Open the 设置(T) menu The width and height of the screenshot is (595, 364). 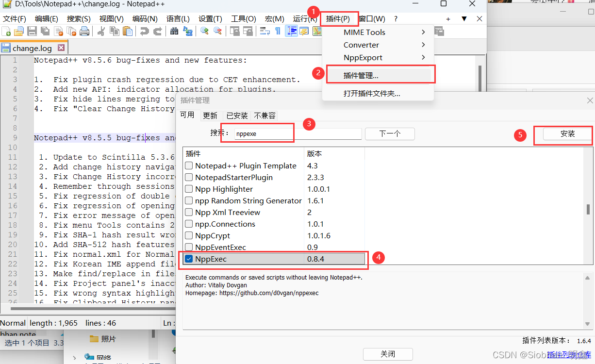210,18
